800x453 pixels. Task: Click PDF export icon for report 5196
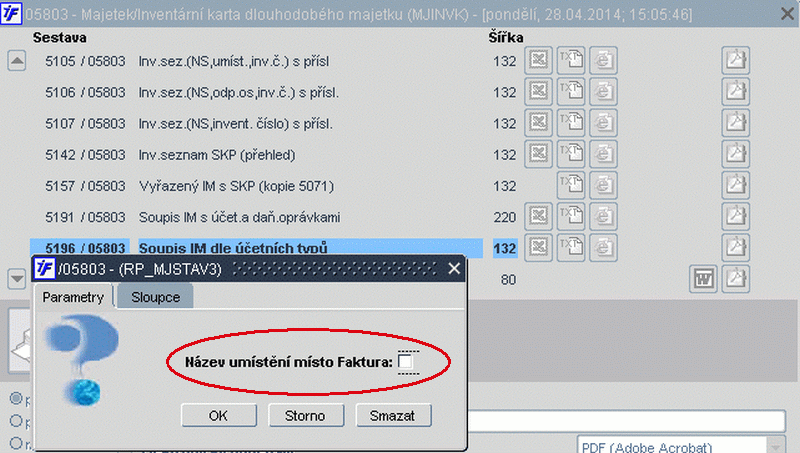pyautogui.click(x=735, y=247)
